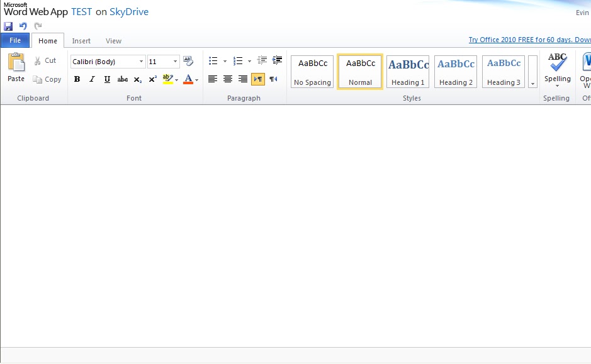
Task: Switch to the Insert tab
Action: click(x=81, y=41)
